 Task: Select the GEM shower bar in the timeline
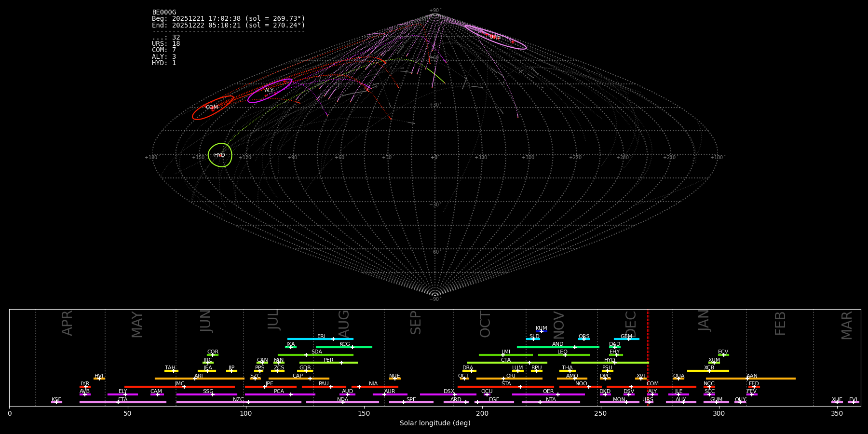[626, 339]
